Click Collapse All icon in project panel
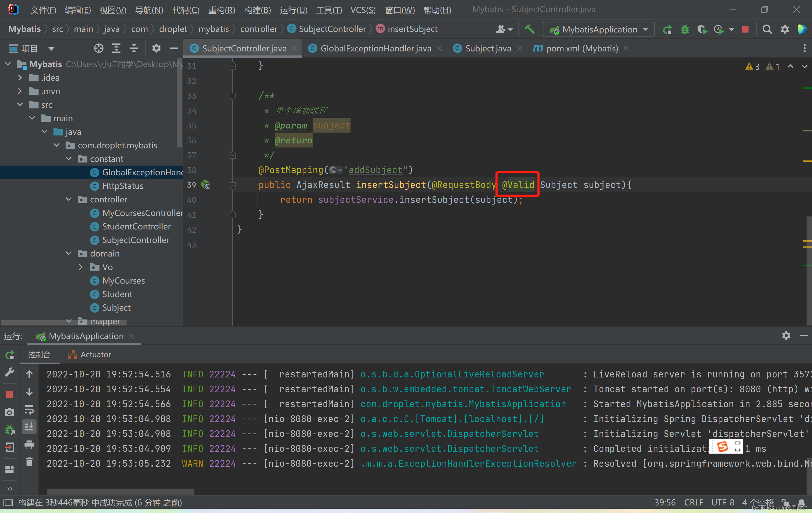 click(134, 48)
